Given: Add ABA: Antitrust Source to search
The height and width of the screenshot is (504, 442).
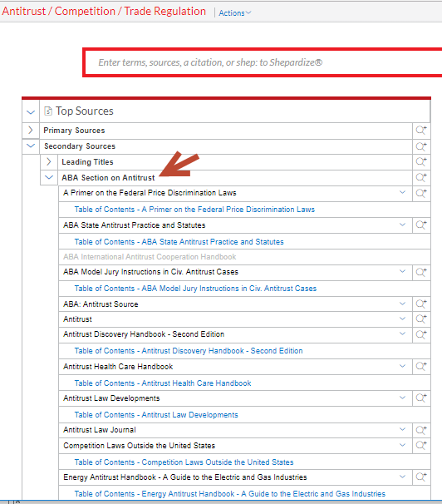Looking at the screenshot, I should 421,304.
